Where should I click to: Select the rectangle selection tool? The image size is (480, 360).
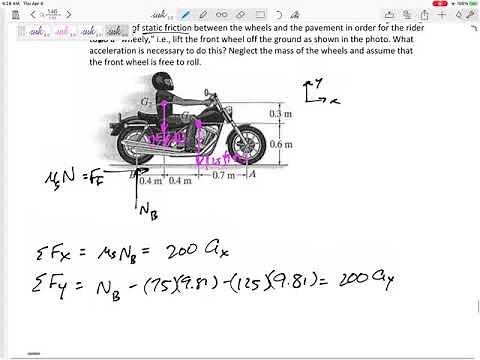260,15
